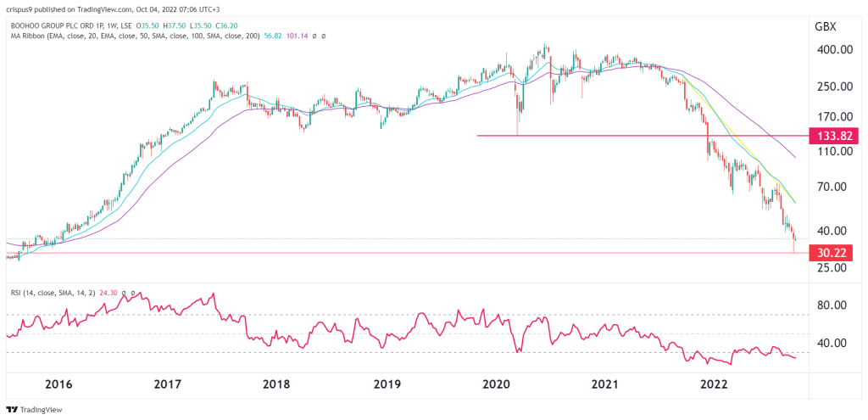This screenshot has width=868, height=420.
Task: Click the 2016 year label on time axis
Action: point(58,384)
